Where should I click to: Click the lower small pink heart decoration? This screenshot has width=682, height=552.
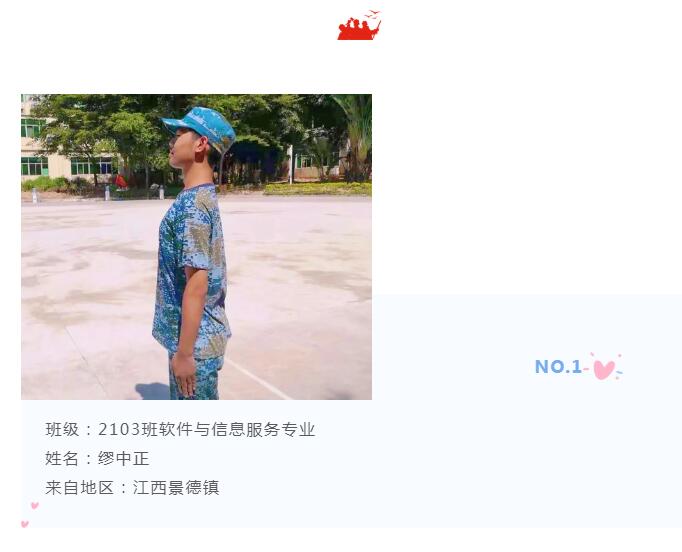(25, 524)
